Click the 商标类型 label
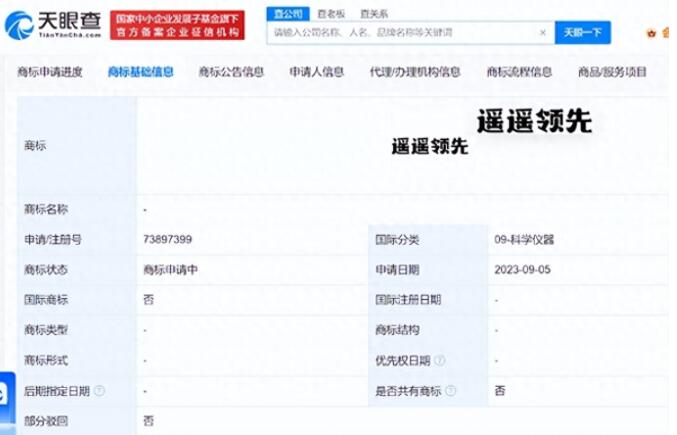This screenshot has height=435, width=677. coord(46,330)
